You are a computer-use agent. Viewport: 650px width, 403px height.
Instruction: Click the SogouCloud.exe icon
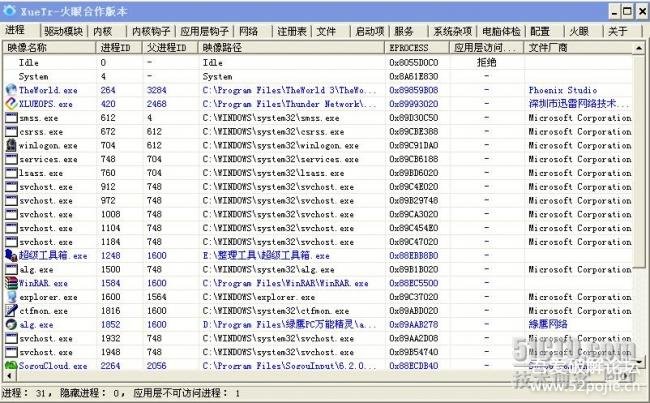point(11,365)
